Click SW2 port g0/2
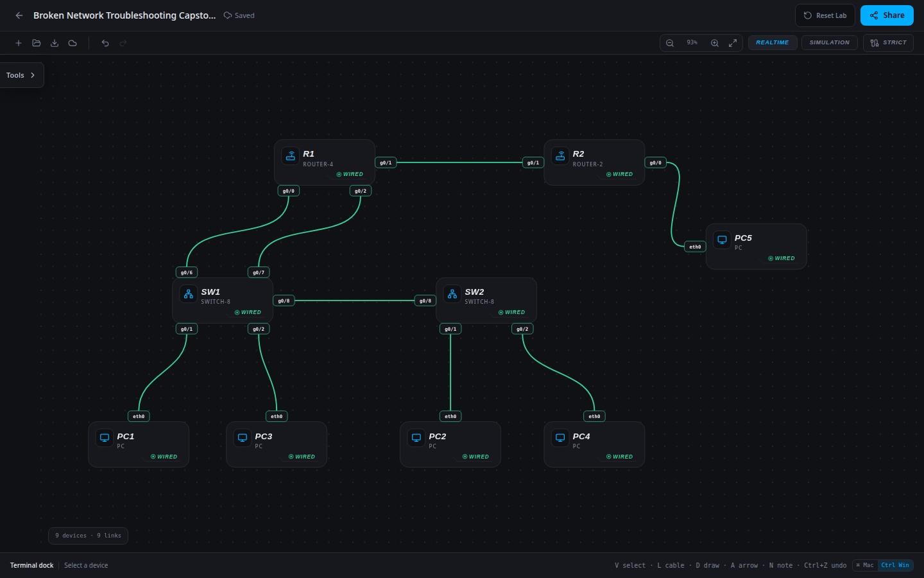Screen dimensions: 924x578 (522, 329)
